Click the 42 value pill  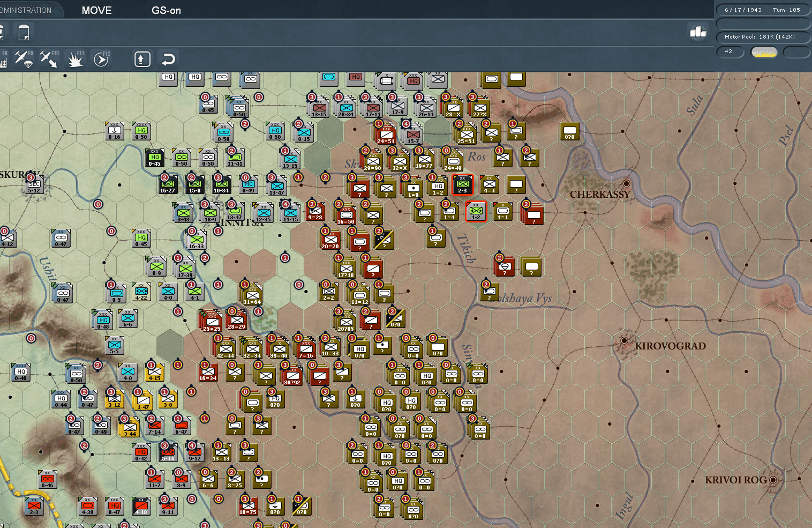(730, 51)
